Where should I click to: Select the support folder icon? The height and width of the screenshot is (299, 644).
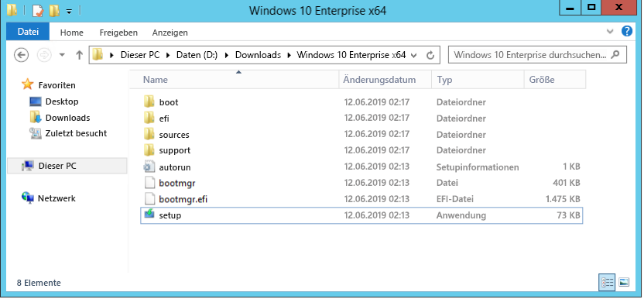[x=149, y=150]
